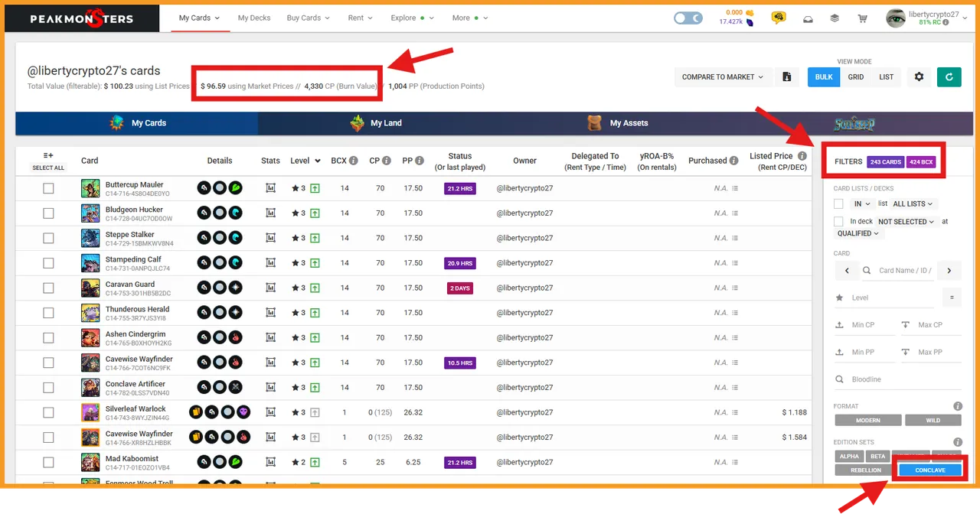
Task: Enable the card lists filter checkbox
Action: 838,204
